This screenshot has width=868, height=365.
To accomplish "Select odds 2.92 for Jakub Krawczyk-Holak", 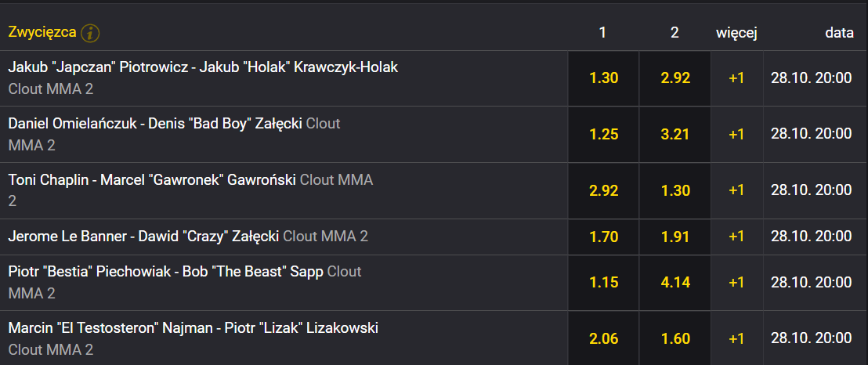I will pyautogui.click(x=675, y=78).
